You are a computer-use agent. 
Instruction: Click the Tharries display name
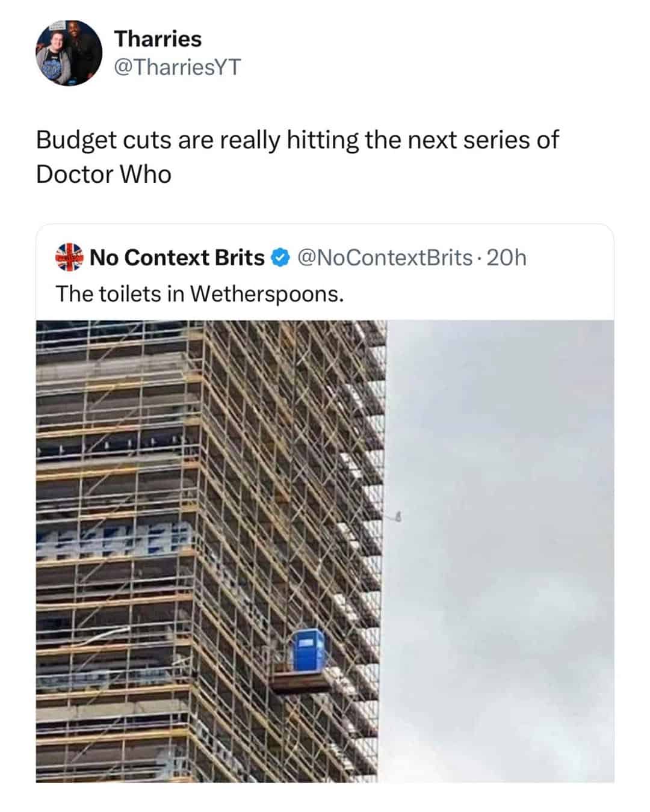158,38
